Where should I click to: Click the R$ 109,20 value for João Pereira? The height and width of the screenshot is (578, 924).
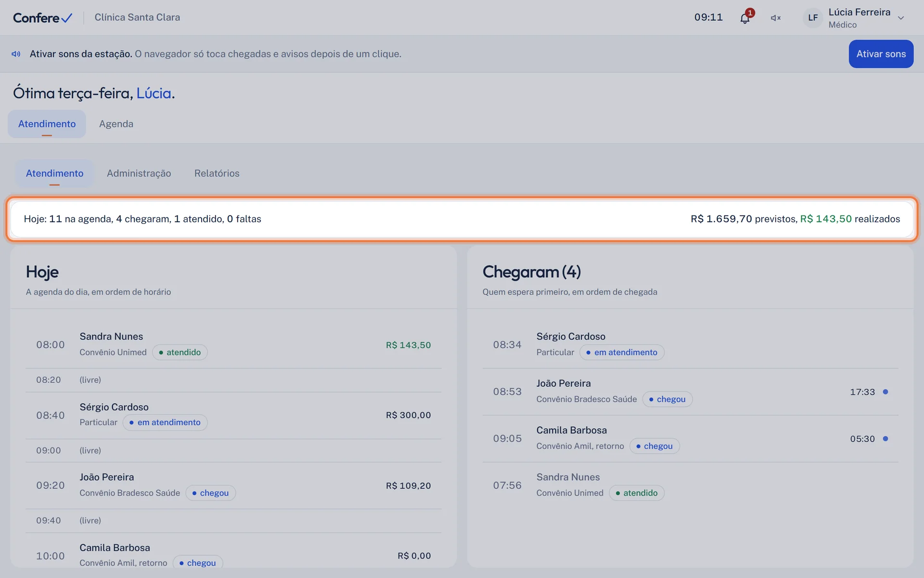[x=408, y=486]
